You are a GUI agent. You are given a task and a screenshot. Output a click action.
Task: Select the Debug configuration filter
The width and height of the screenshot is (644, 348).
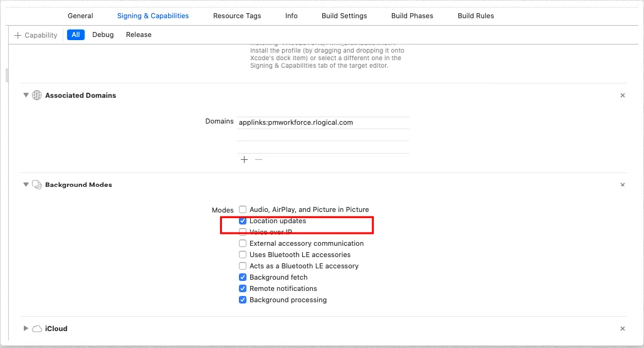point(103,35)
